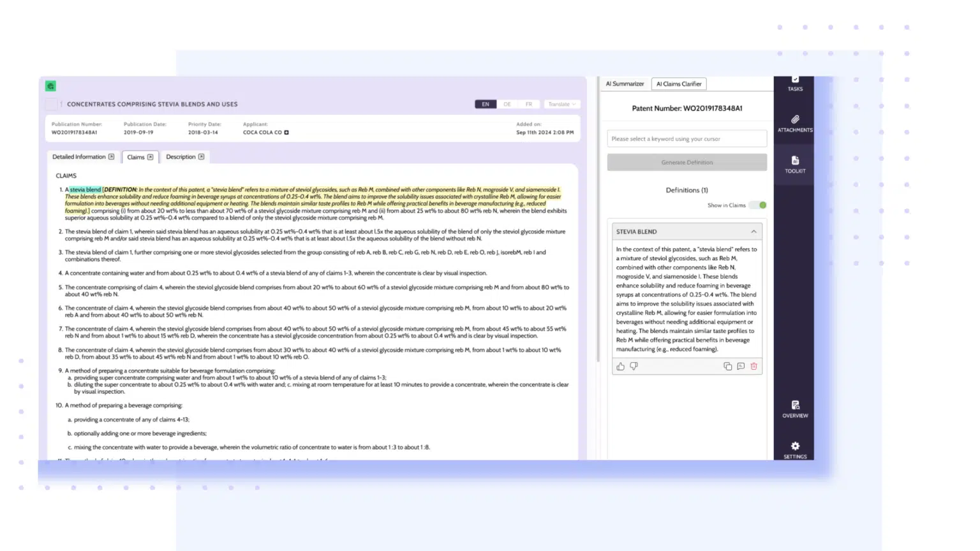
Task: Switch to the Detailed Information tab
Action: click(83, 157)
